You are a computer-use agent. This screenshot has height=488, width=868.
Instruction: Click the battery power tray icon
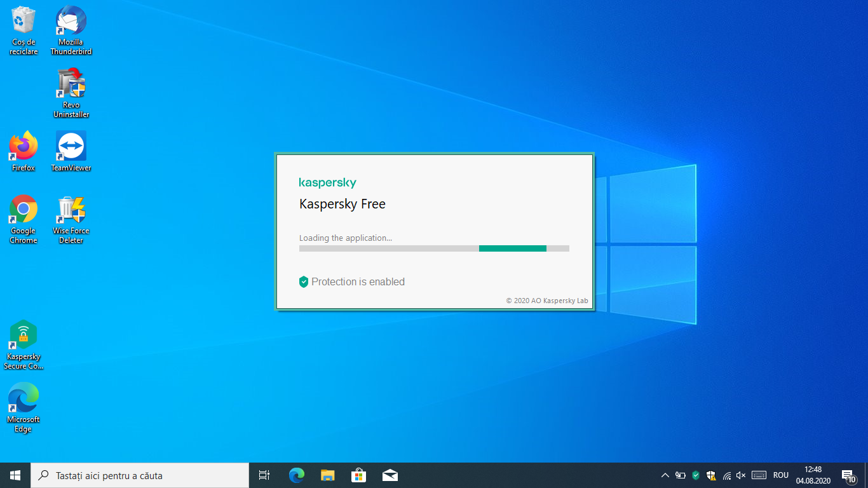click(x=681, y=475)
